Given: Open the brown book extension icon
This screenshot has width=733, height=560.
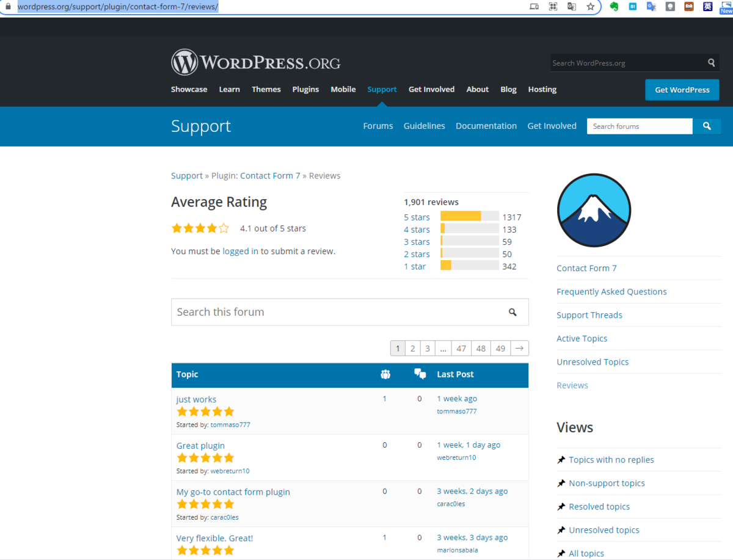Looking at the screenshot, I should [x=689, y=7].
